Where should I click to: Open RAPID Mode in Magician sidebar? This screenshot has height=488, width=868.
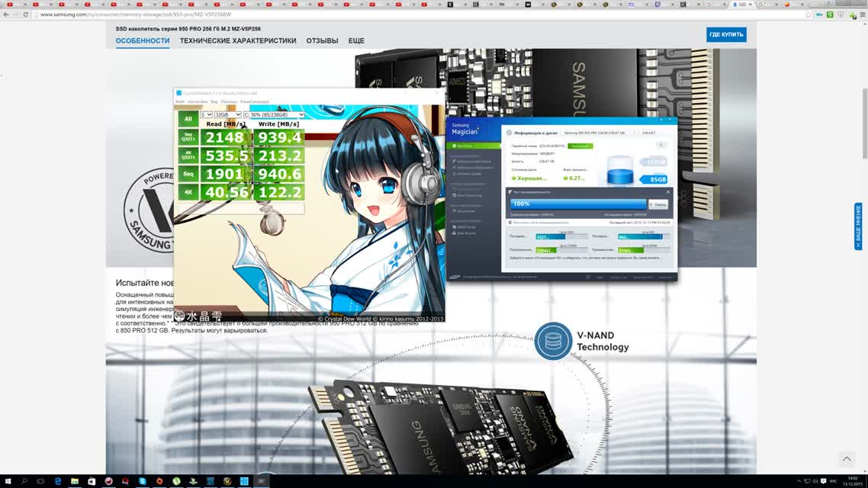click(x=465, y=227)
